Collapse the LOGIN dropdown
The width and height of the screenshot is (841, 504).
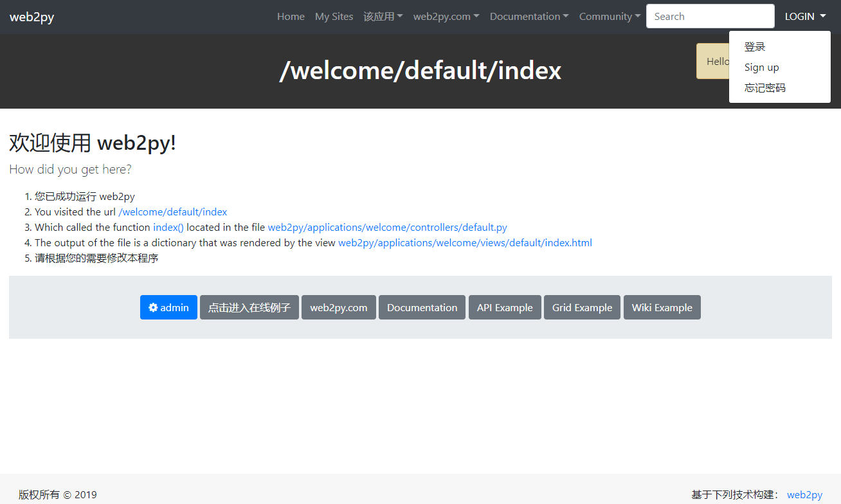coord(805,17)
